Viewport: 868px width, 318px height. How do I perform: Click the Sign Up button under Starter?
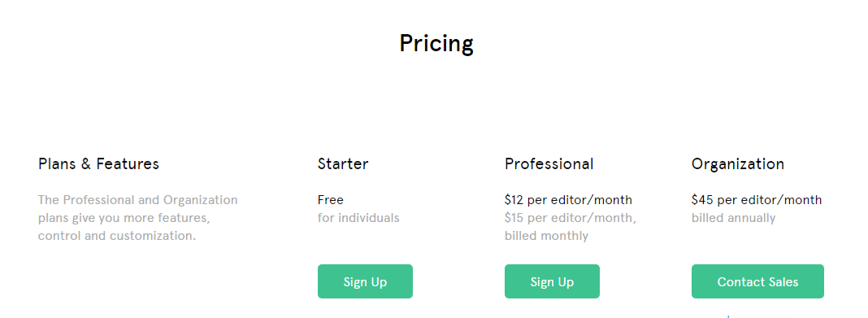365,281
